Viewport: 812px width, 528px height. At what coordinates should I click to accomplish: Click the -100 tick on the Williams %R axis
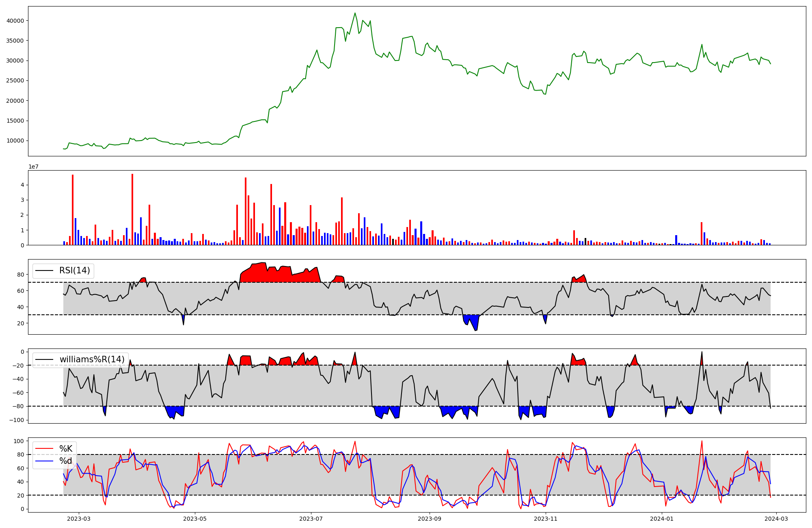pos(17,420)
